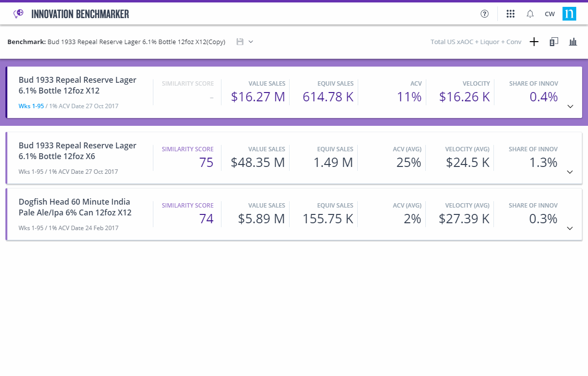
Task: Open the compare view icon
Action: click(554, 42)
